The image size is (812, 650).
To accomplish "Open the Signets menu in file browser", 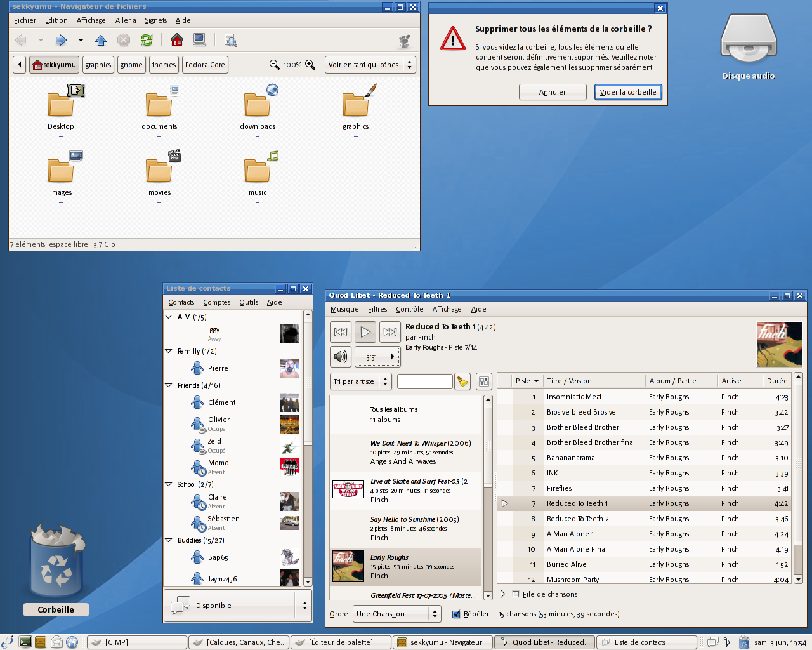I will point(155,20).
